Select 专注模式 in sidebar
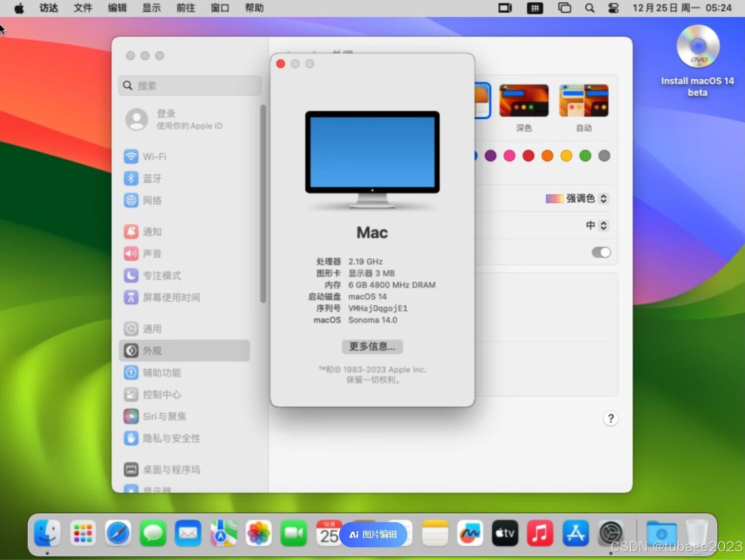This screenshot has height=560, width=745. (185, 275)
